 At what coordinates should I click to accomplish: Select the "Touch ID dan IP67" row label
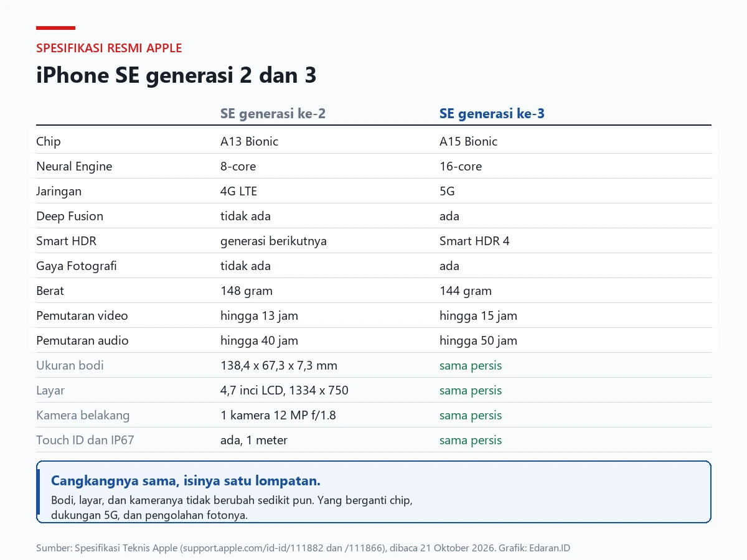85,440
